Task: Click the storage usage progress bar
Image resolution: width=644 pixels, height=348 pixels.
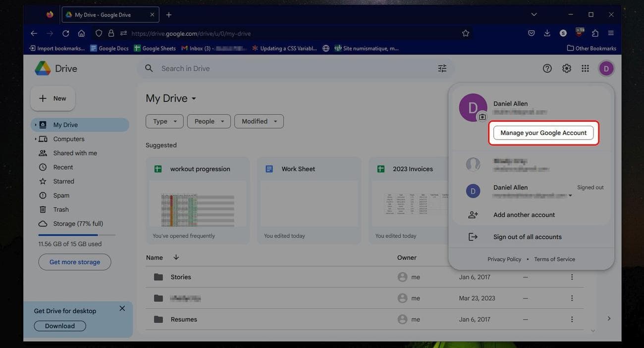Action: click(x=77, y=235)
